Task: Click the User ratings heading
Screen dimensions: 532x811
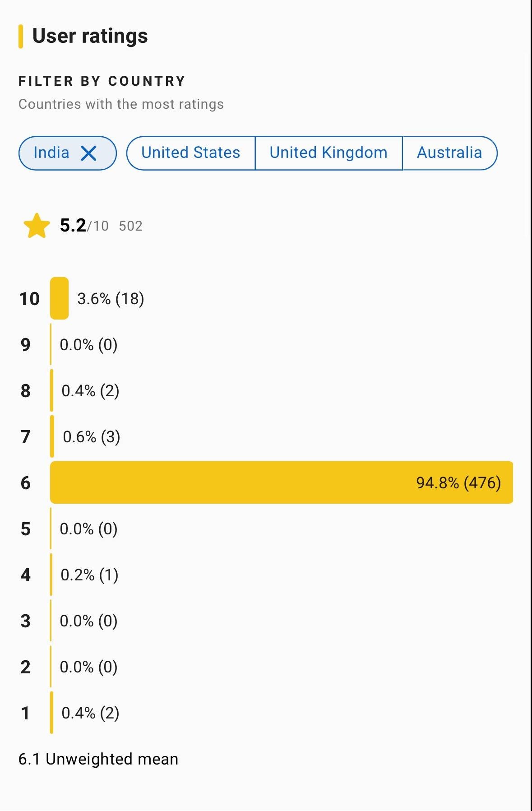Action: click(90, 36)
